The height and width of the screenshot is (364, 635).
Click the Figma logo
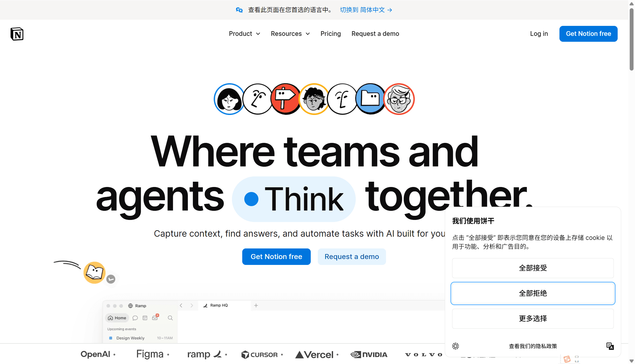pyautogui.click(x=150, y=354)
